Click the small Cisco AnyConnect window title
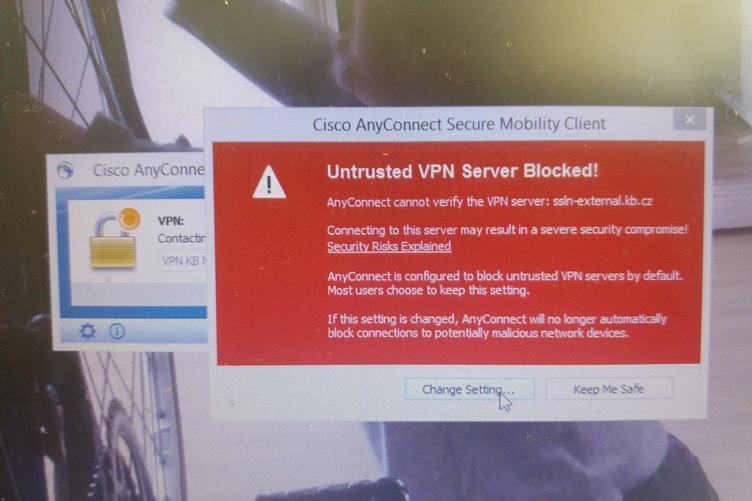 coord(149,170)
